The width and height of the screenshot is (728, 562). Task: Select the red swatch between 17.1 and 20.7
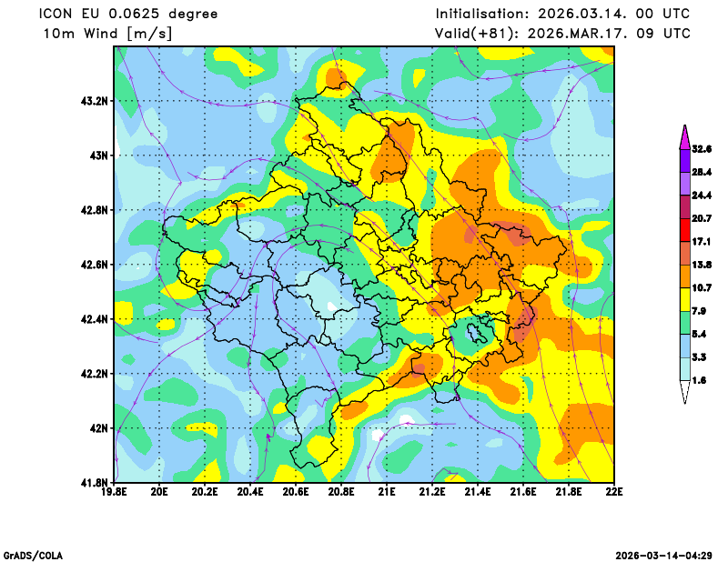pyautogui.click(x=684, y=230)
